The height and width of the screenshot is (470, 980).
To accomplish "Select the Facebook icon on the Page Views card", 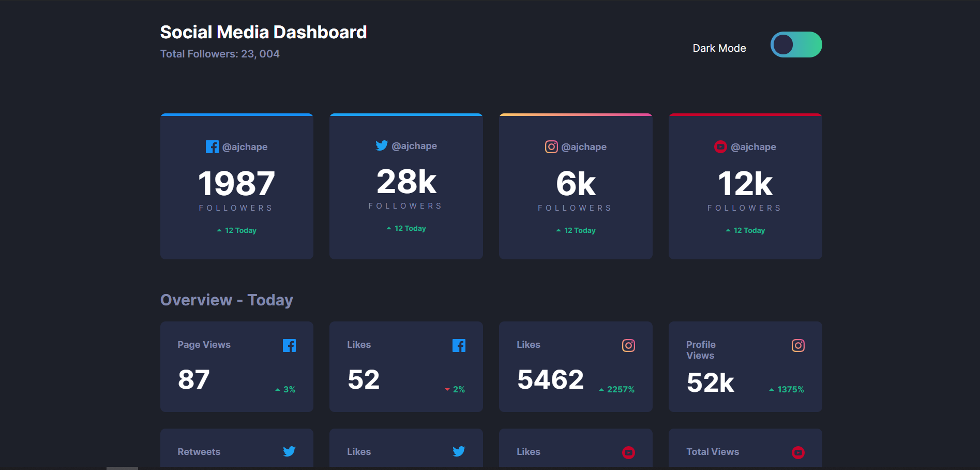I will 290,345.
